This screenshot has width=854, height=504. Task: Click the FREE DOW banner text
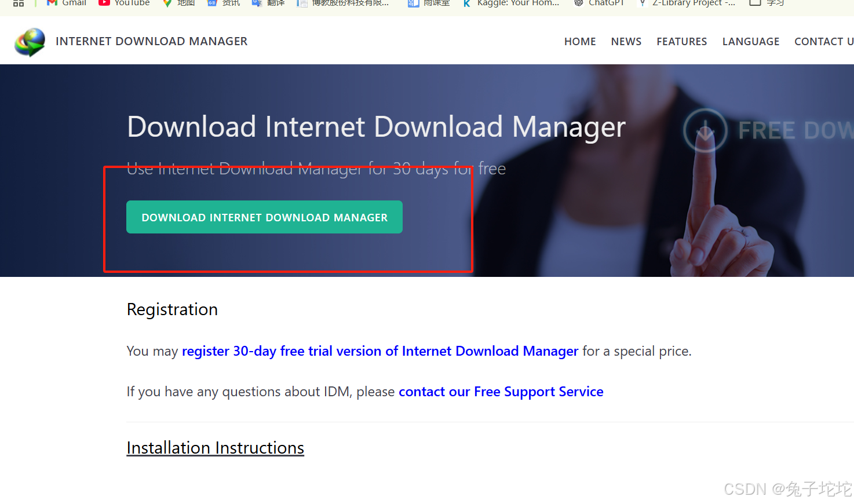[796, 131]
